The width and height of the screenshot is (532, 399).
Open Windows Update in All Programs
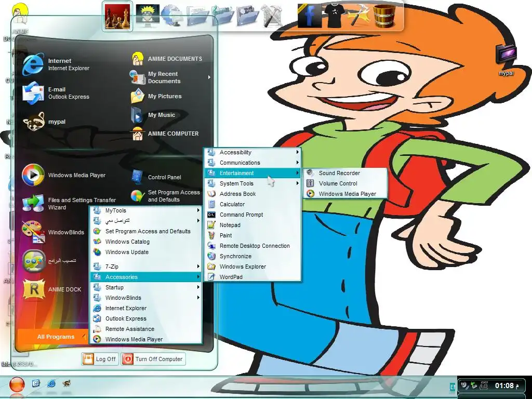coord(146,252)
